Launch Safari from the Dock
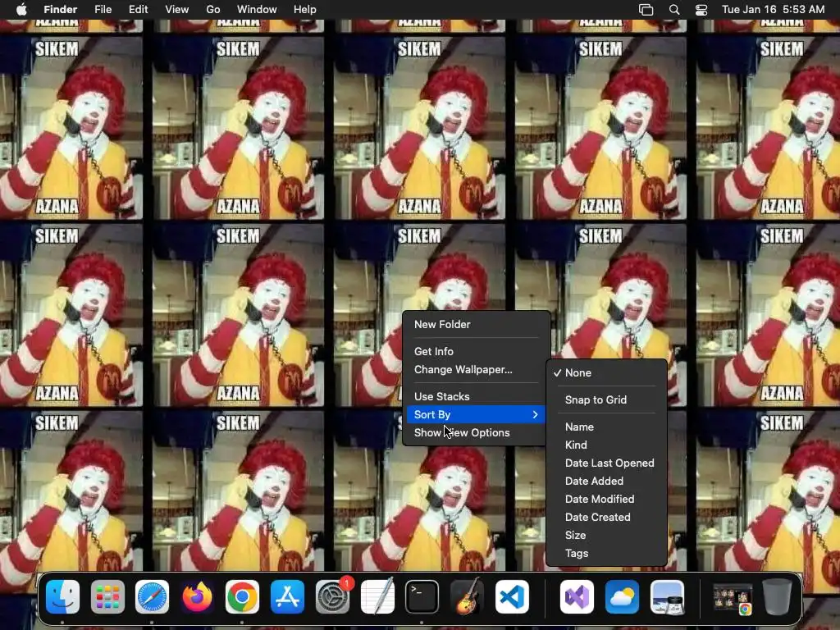840x630 pixels. [x=152, y=597]
